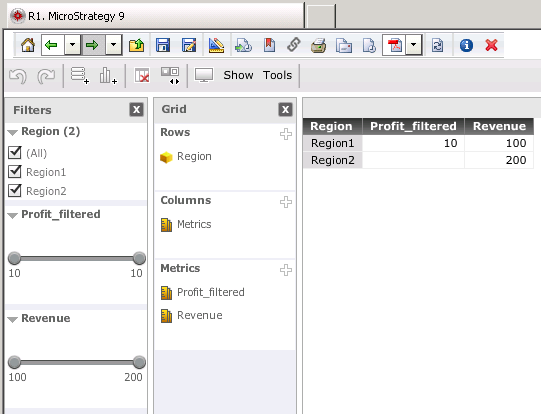Click the Home icon in toolbar
Viewport: 541px width, 414px height.
28,45
